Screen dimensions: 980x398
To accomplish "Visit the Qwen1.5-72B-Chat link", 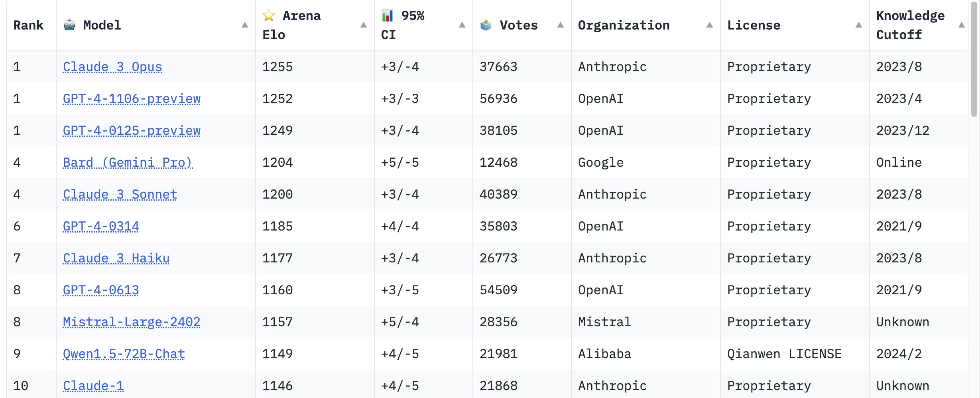I will (x=124, y=354).
